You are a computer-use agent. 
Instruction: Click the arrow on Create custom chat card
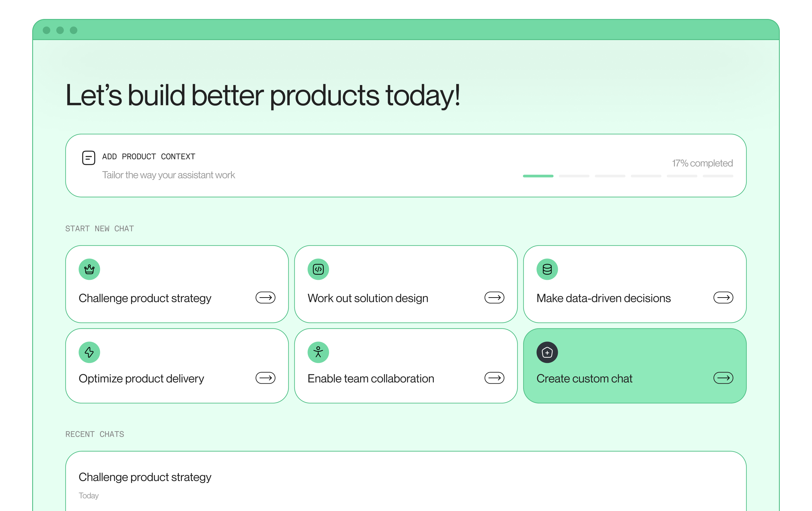coord(723,378)
